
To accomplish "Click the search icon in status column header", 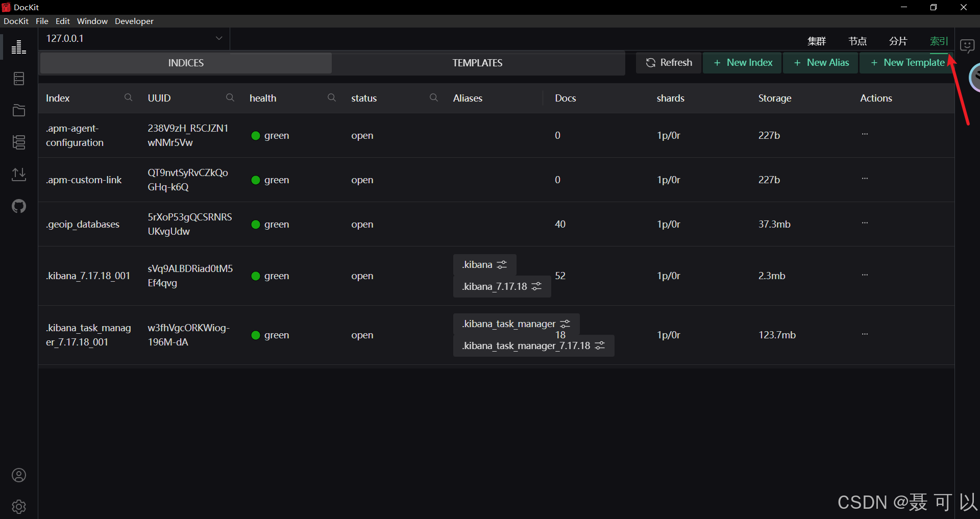I will pos(434,97).
